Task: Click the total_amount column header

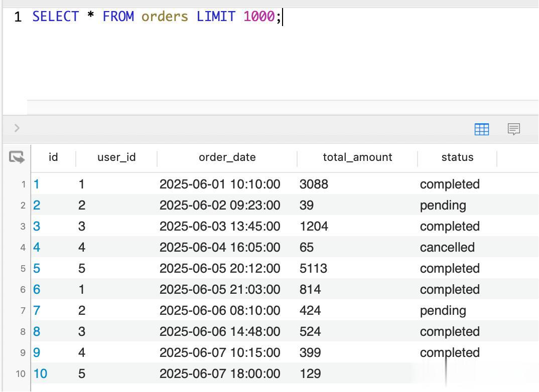Action: coord(357,157)
